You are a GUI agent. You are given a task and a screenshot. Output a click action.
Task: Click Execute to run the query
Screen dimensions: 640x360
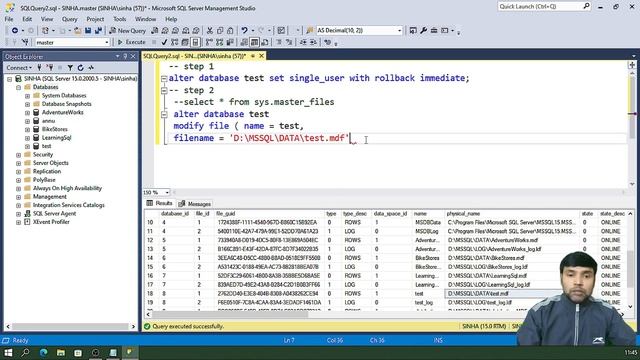131,42
